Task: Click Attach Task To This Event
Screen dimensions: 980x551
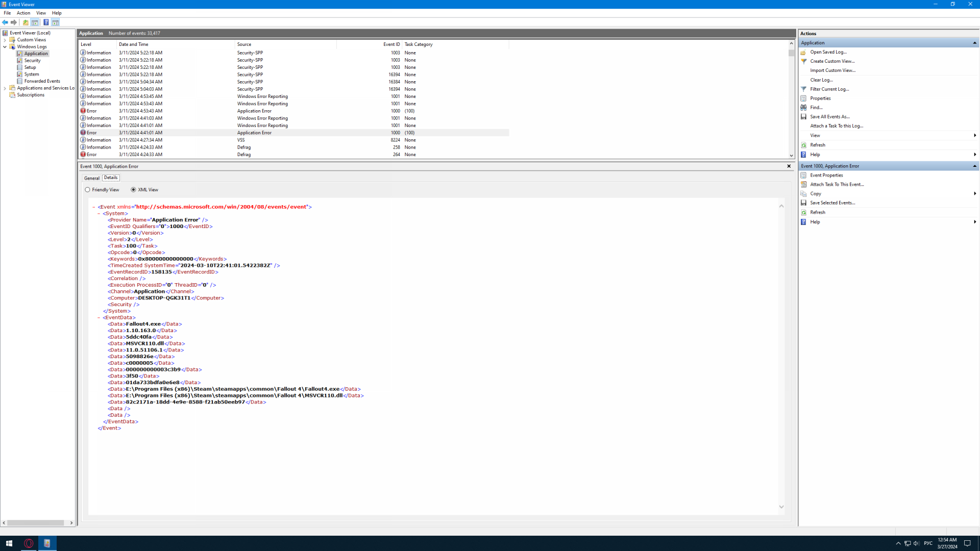Action: coord(837,185)
